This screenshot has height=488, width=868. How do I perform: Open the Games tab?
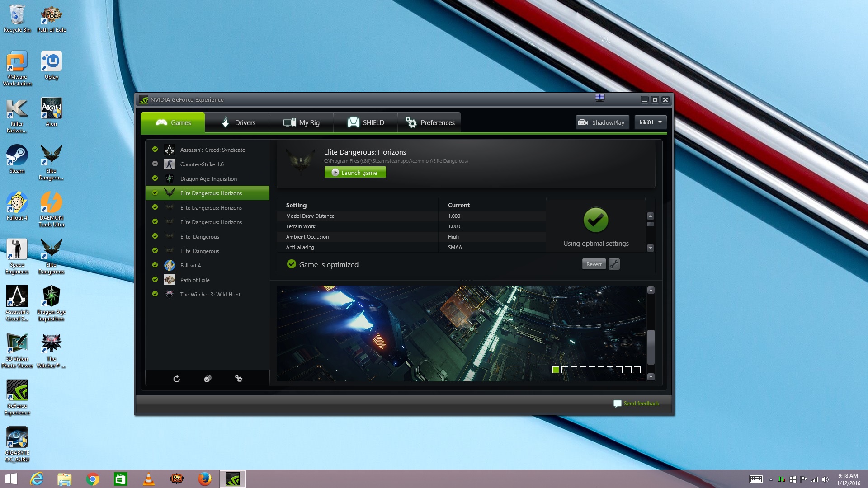point(173,122)
